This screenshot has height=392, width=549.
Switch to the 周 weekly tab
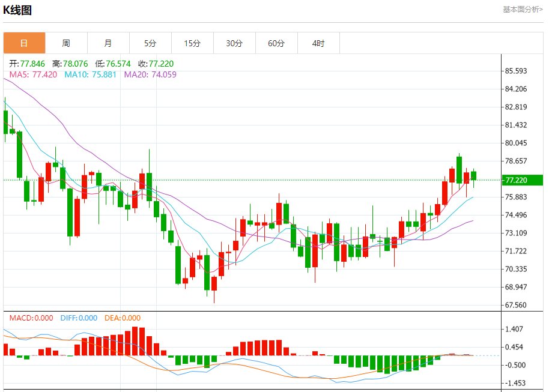66,43
